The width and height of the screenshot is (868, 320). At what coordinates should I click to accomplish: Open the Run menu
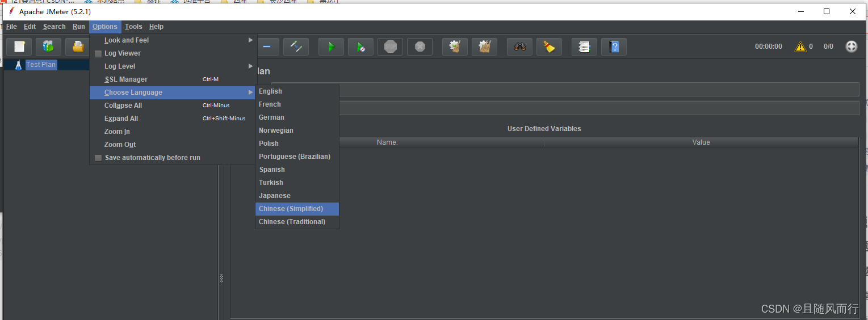78,27
